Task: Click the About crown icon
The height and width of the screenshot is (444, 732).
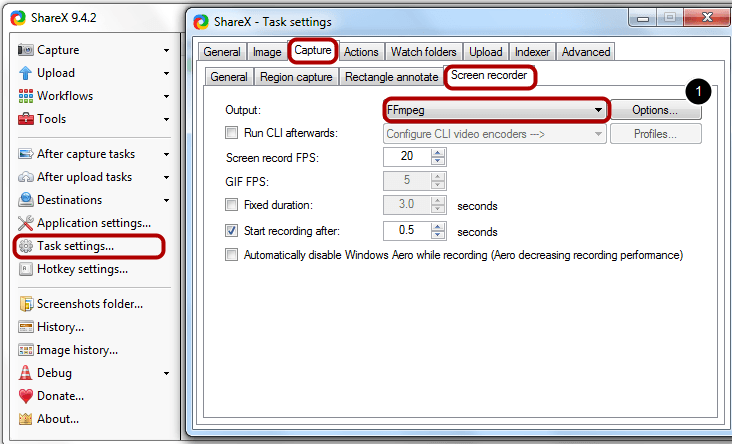Action: pyautogui.click(x=26, y=419)
